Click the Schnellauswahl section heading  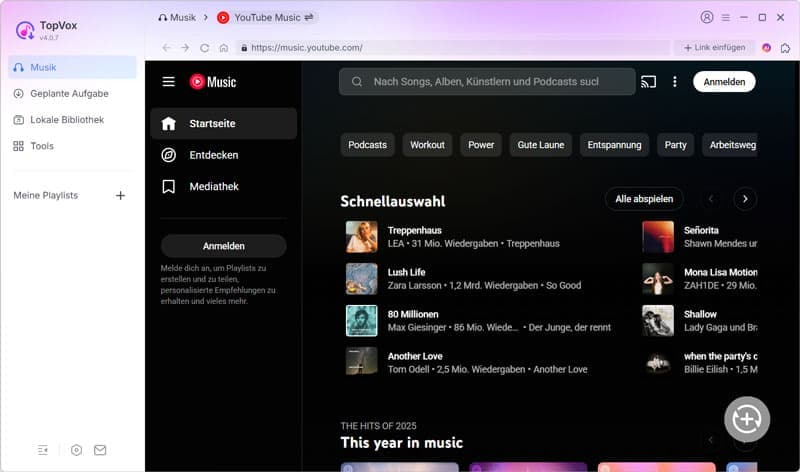393,201
